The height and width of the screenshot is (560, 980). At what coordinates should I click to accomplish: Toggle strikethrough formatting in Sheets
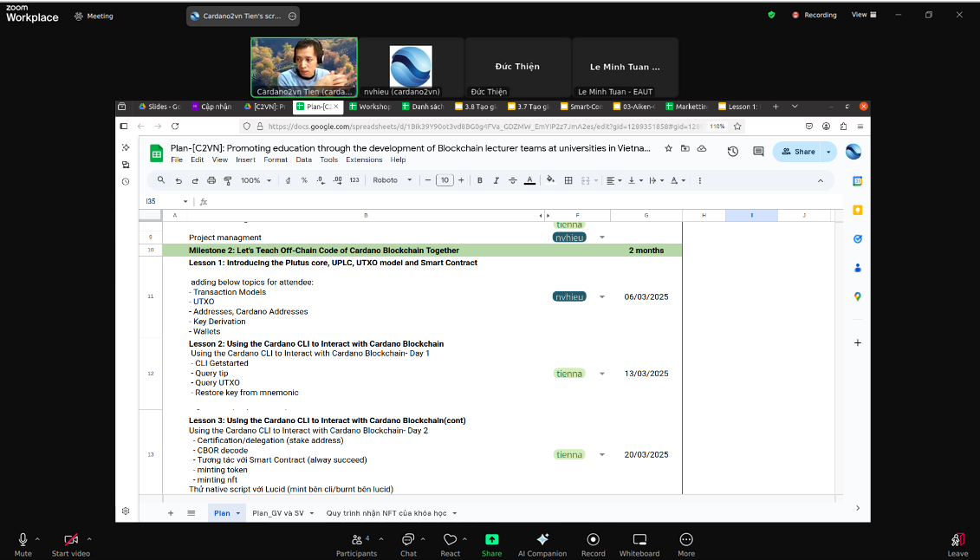pos(512,180)
